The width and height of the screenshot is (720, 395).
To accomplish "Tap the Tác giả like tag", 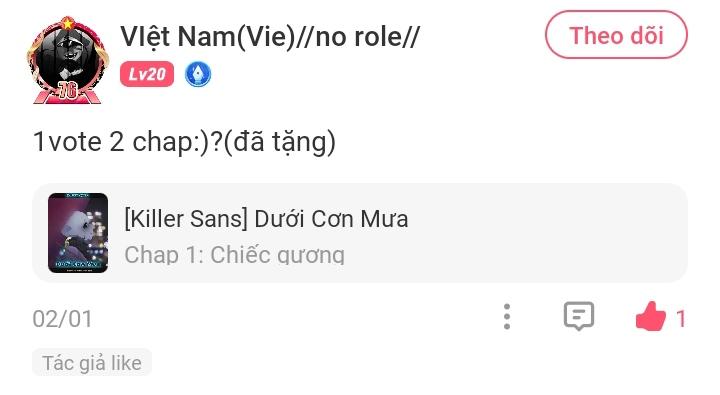I will [x=92, y=363].
